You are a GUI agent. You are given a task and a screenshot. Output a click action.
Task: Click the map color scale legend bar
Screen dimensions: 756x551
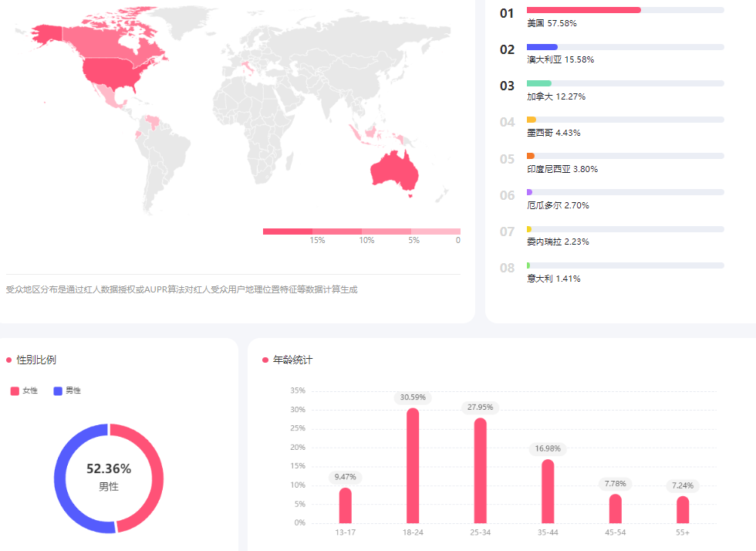[x=362, y=232]
